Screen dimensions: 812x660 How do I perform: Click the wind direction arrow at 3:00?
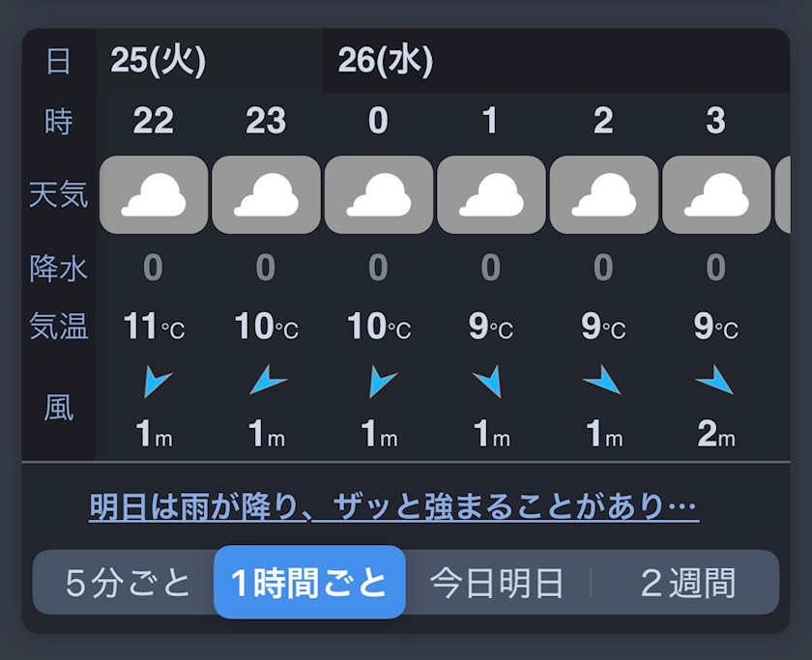[x=714, y=382]
